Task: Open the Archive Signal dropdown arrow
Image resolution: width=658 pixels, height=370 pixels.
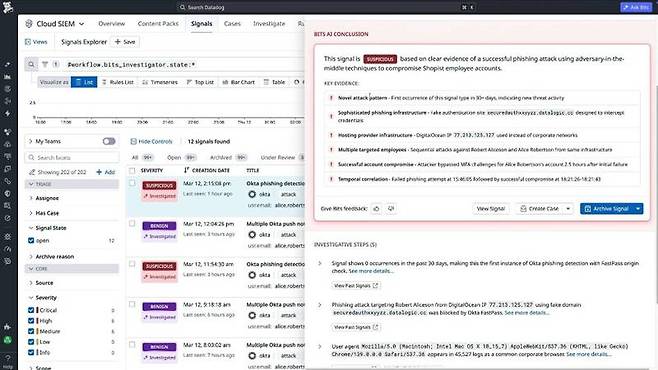Action: click(x=638, y=208)
